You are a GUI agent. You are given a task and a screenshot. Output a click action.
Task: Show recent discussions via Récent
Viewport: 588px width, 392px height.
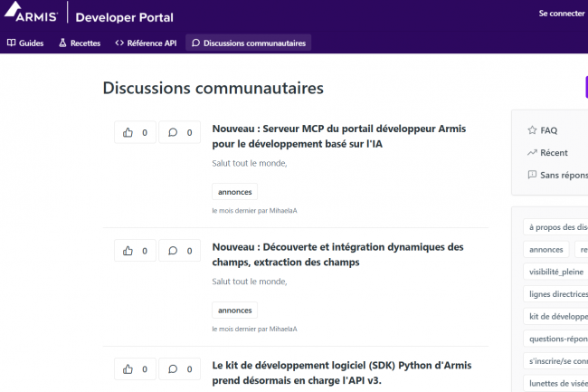(553, 153)
